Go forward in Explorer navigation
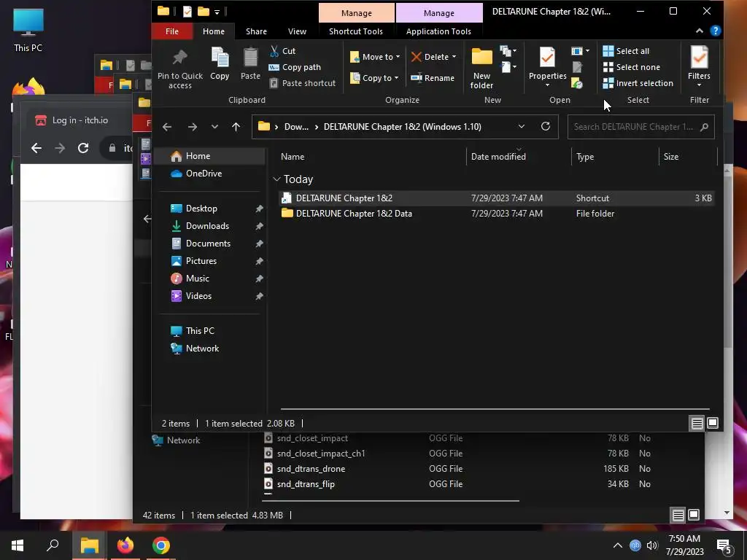The width and height of the screenshot is (747, 560). [193, 127]
